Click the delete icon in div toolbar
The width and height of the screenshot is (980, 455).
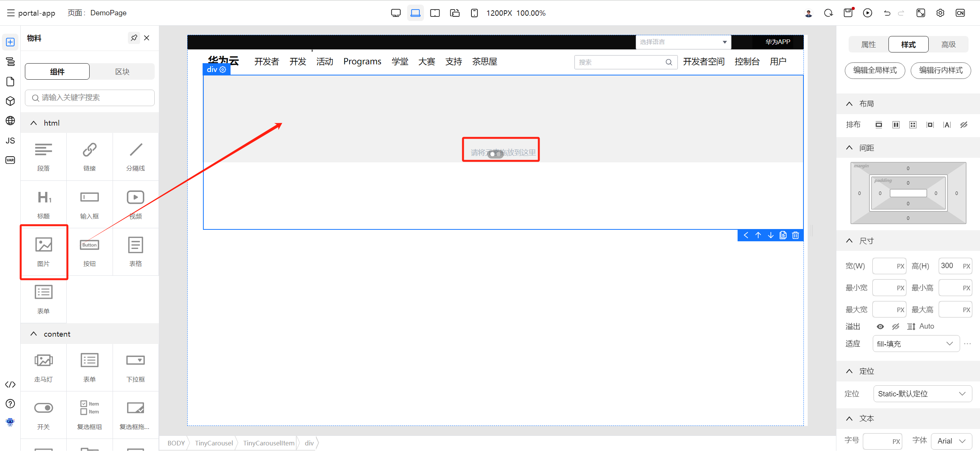coord(795,235)
